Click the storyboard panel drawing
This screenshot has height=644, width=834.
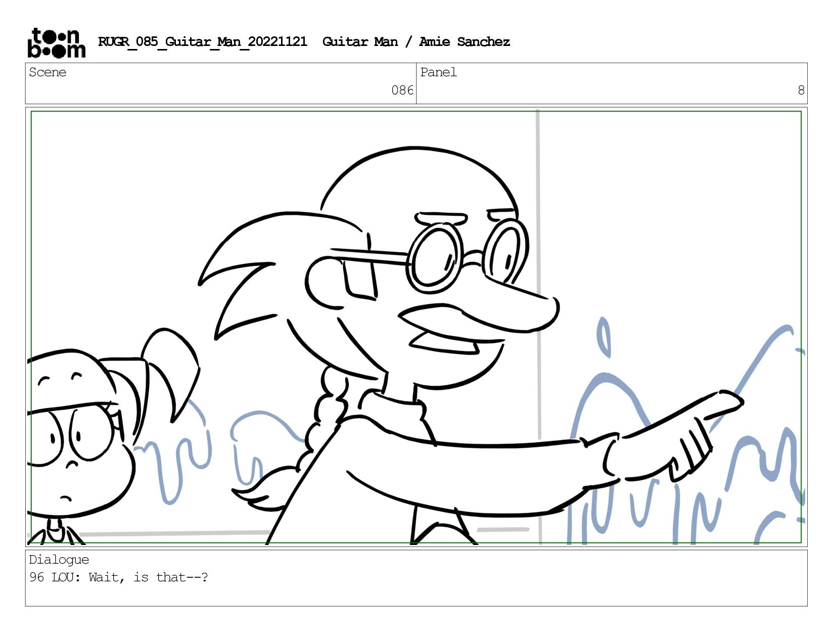[x=416, y=327]
